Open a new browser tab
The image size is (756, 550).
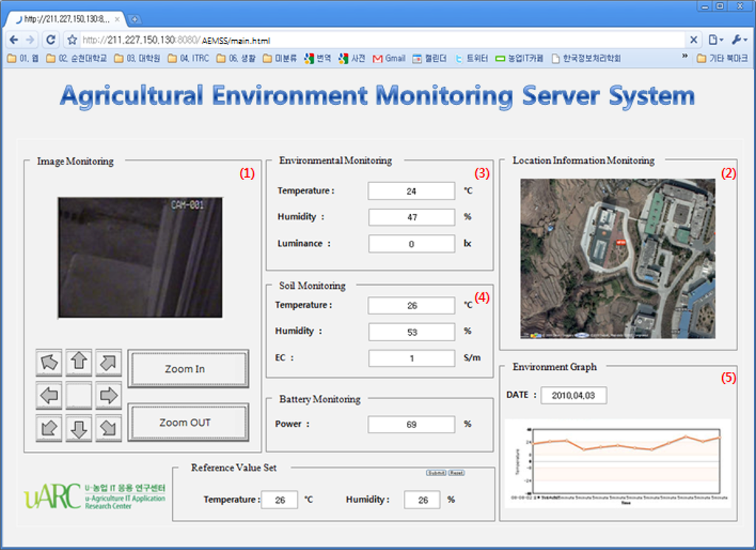point(135,19)
